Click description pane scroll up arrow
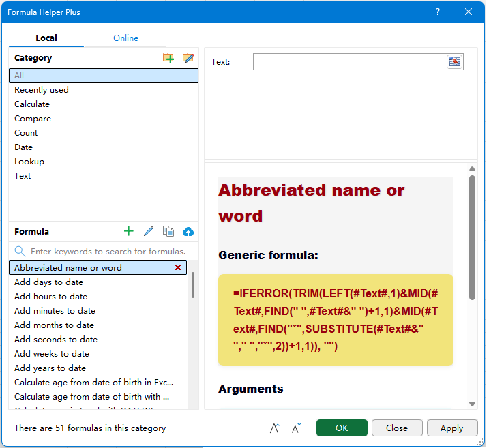Viewport: 491px width, 448px height. (x=472, y=169)
